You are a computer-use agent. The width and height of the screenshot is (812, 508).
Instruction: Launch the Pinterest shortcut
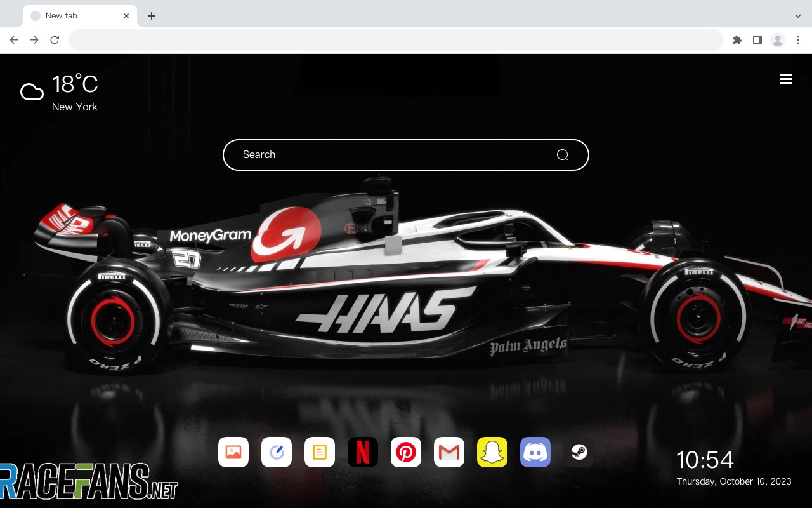(406, 452)
